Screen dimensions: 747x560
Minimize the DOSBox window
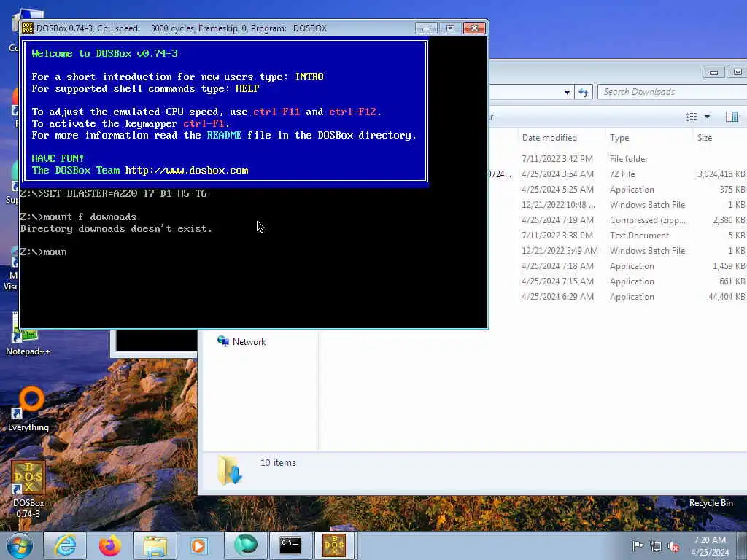click(x=426, y=28)
